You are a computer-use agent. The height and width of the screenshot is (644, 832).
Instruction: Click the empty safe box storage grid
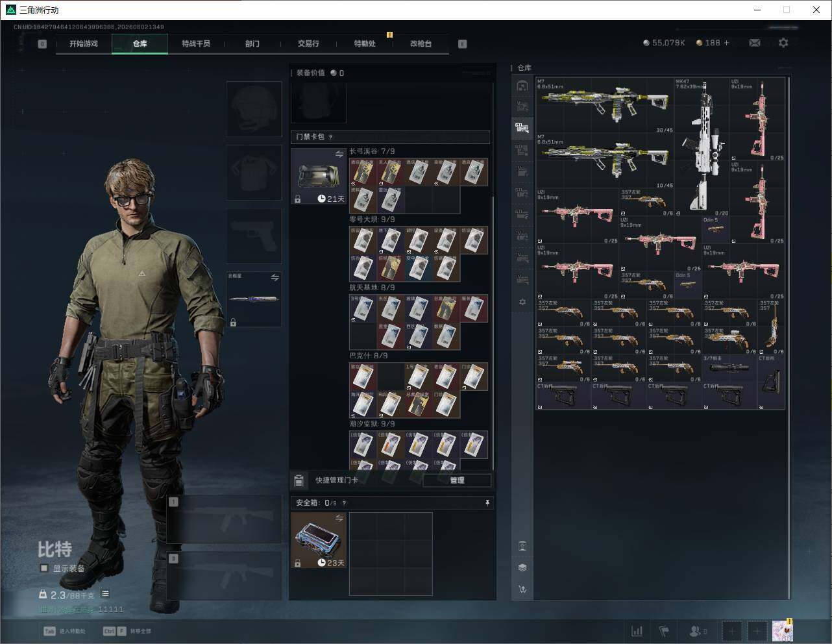click(x=391, y=554)
